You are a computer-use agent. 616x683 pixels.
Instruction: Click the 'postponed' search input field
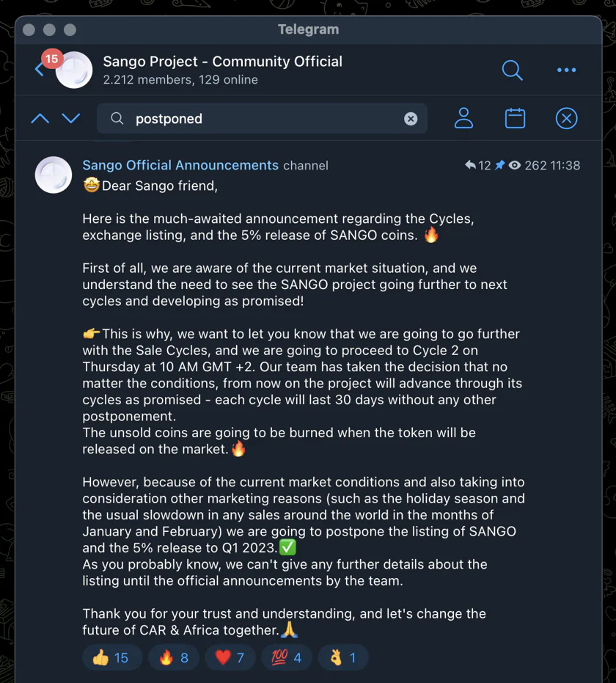pos(262,119)
